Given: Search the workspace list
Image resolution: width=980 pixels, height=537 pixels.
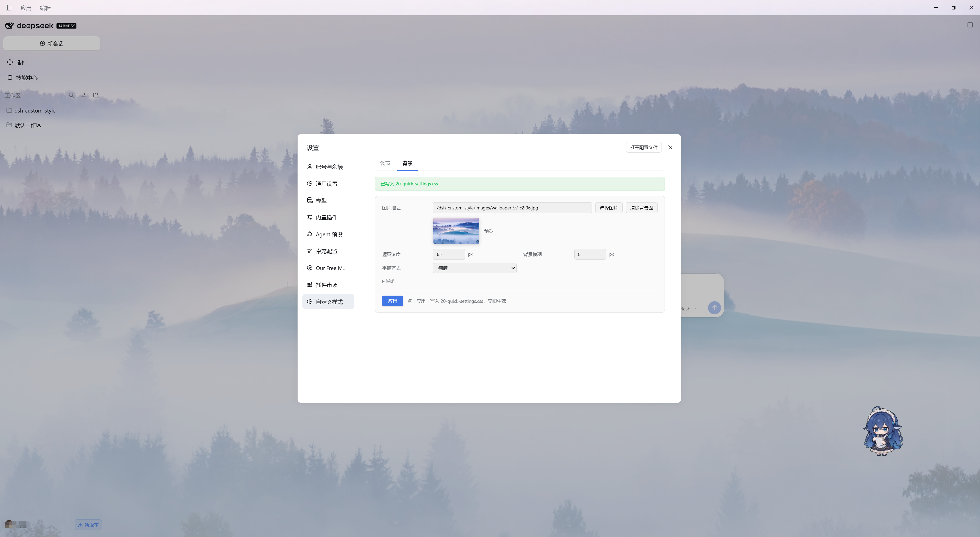Looking at the screenshot, I should (x=71, y=95).
